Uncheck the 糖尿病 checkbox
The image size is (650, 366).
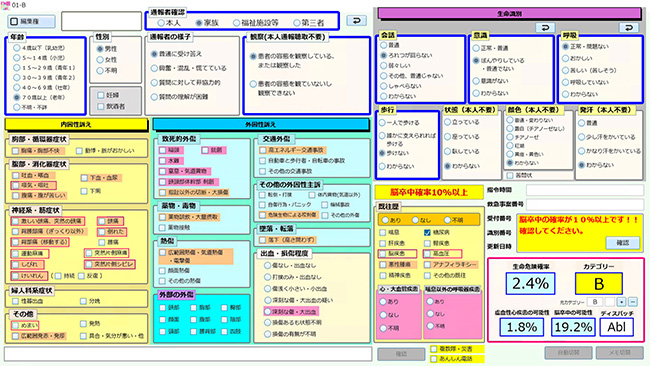pos(427,233)
